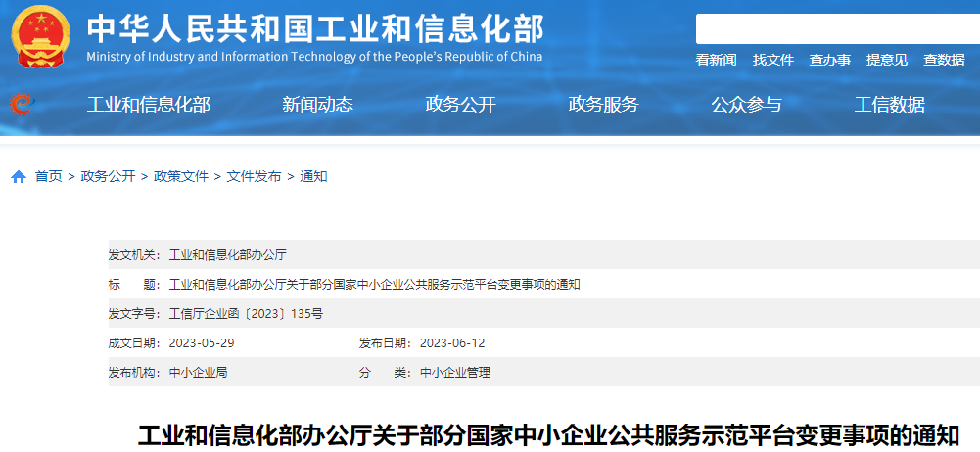
Task: Go to 文件发布 breadcrumb link
Action: (x=254, y=177)
